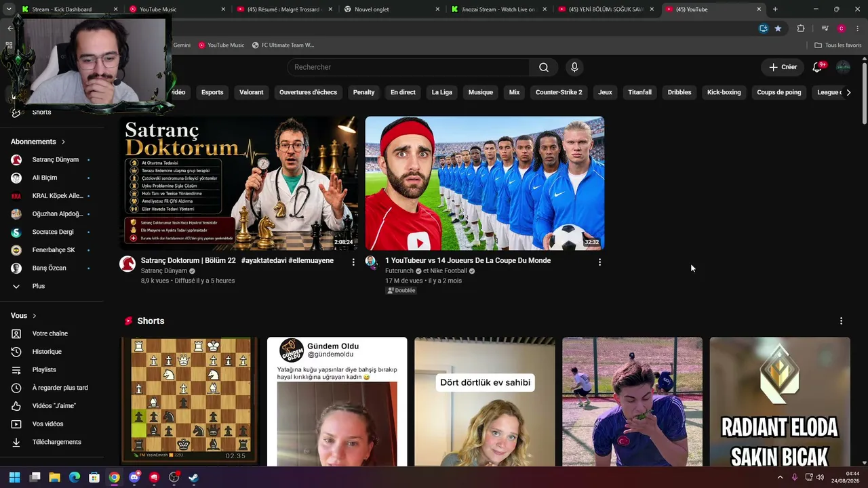Viewport: 868px width, 488px height.
Task: Open the Socrates Dergi subscription
Action: click(52, 232)
